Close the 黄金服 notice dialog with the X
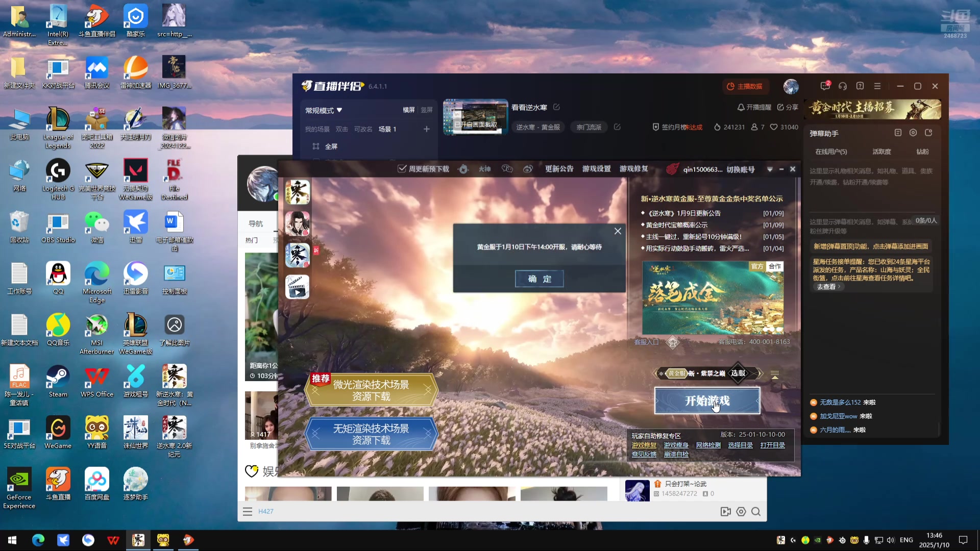This screenshot has height=551, width=980. [618, 231]
